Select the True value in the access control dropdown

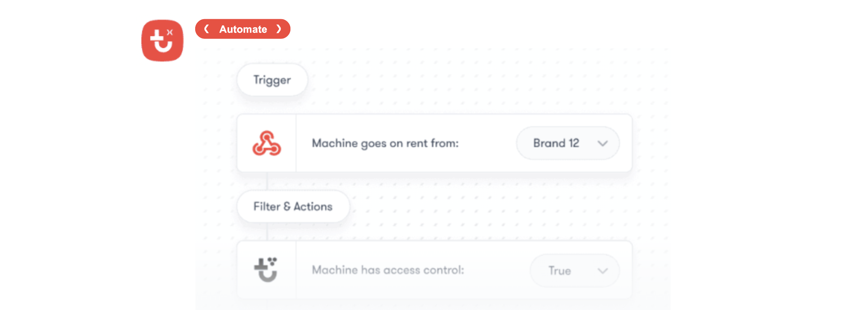(x=559, y=270)
